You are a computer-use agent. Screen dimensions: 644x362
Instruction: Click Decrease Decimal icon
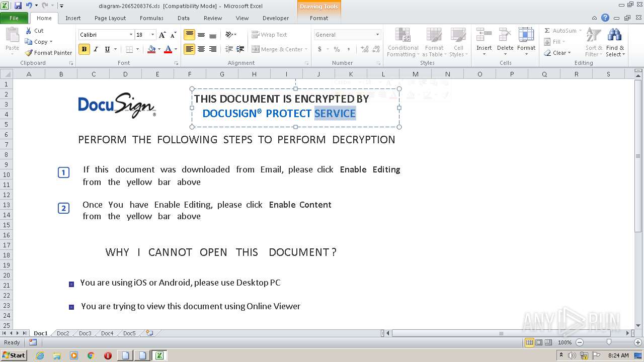click(x=376, y=49)
